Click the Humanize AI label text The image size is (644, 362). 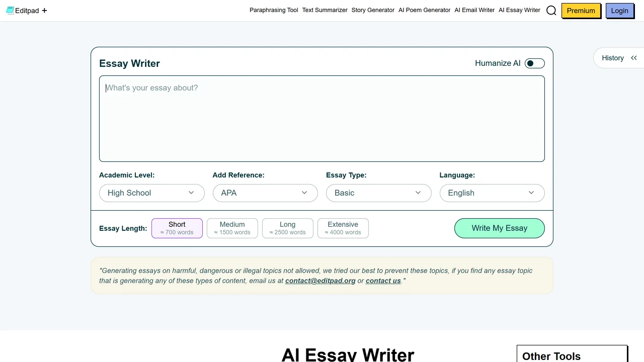[498, 63]
